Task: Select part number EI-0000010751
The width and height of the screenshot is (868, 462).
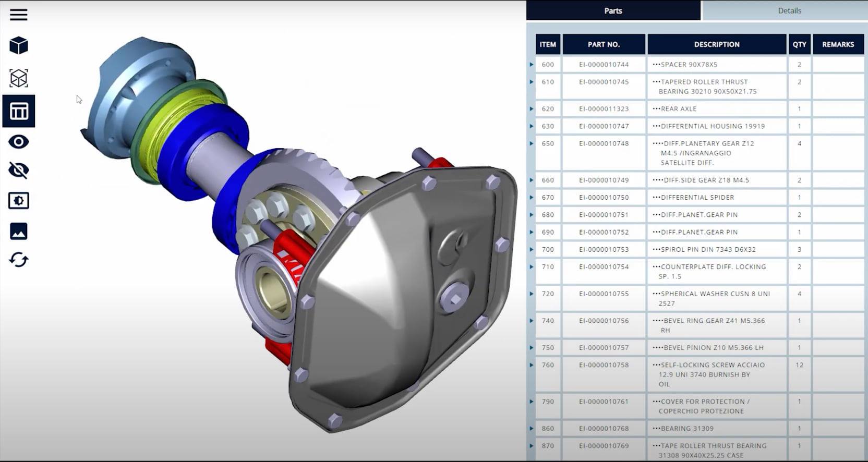Action: (x=604, y=215)
